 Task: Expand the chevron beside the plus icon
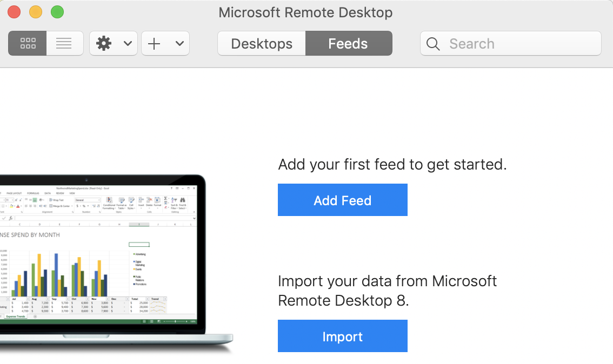tap(179, 43)
